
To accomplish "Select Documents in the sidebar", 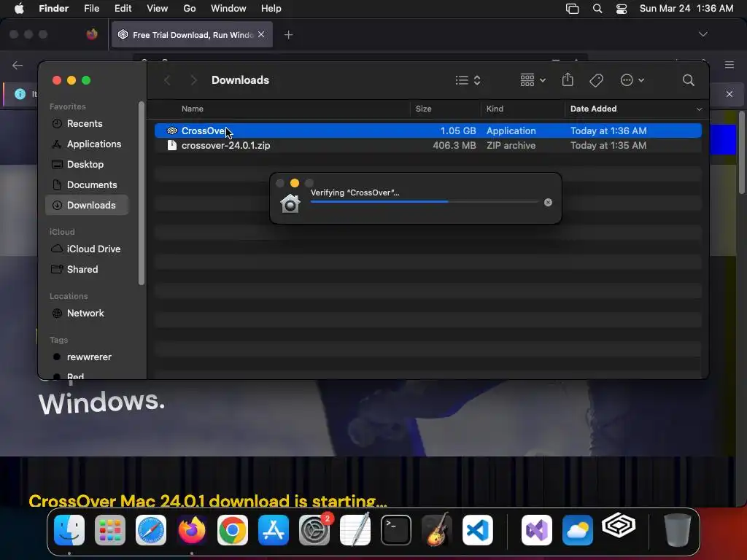I will pos(88,184).
